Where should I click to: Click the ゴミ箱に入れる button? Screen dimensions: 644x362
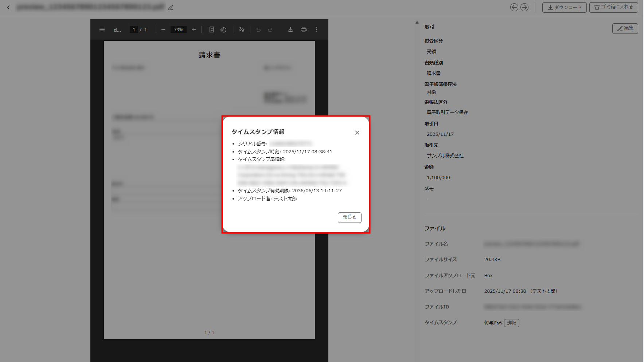(x=613, y=7)
